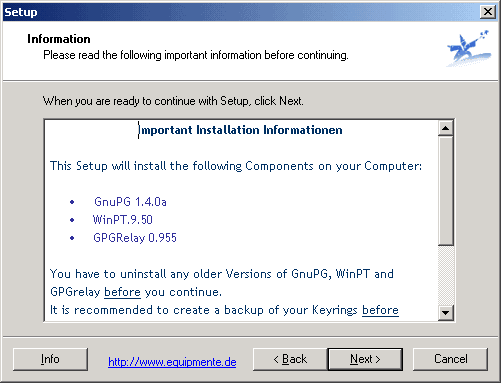
Task: Select the 'GnuPG 1.4.0a' list entry
Action: point(130,202)
